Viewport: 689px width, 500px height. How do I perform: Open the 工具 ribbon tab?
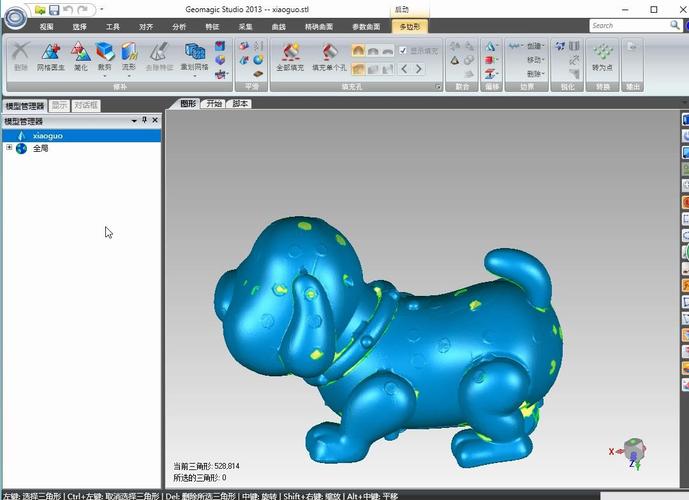point(113,27)
